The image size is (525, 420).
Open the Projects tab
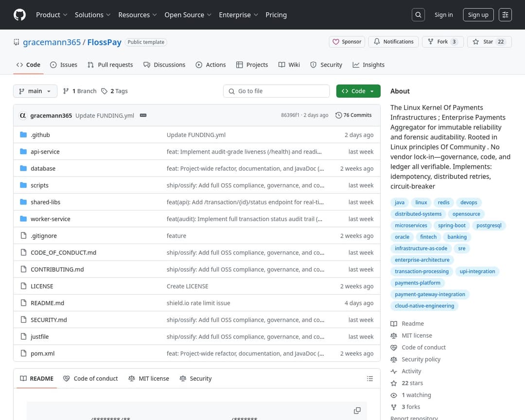pos(252,65)
